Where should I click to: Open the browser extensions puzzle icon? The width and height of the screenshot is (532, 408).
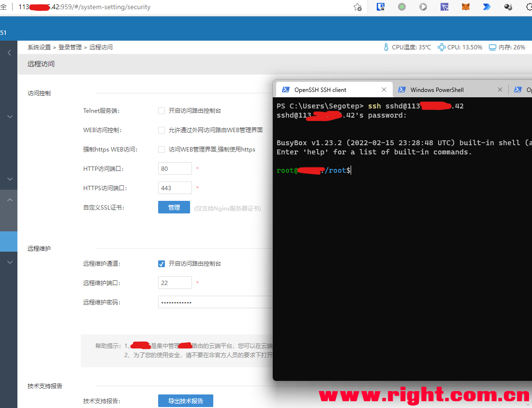click(x=528, y=7)
